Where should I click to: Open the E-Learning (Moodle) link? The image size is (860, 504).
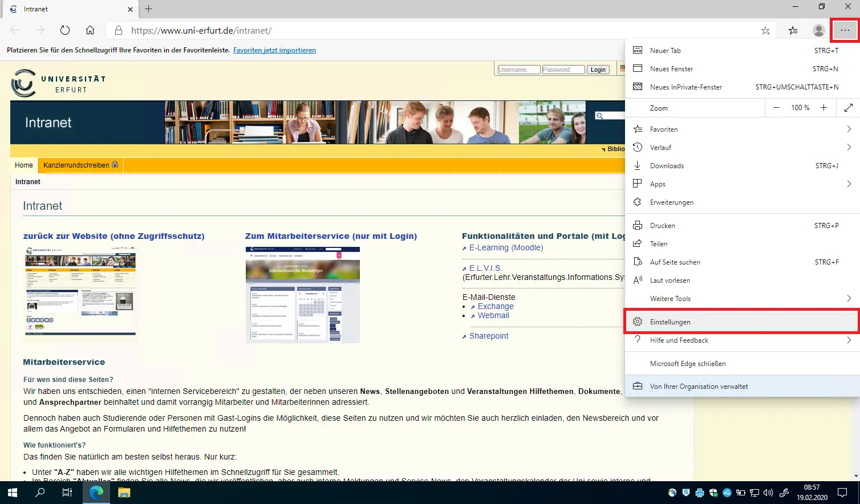(506, 247)
